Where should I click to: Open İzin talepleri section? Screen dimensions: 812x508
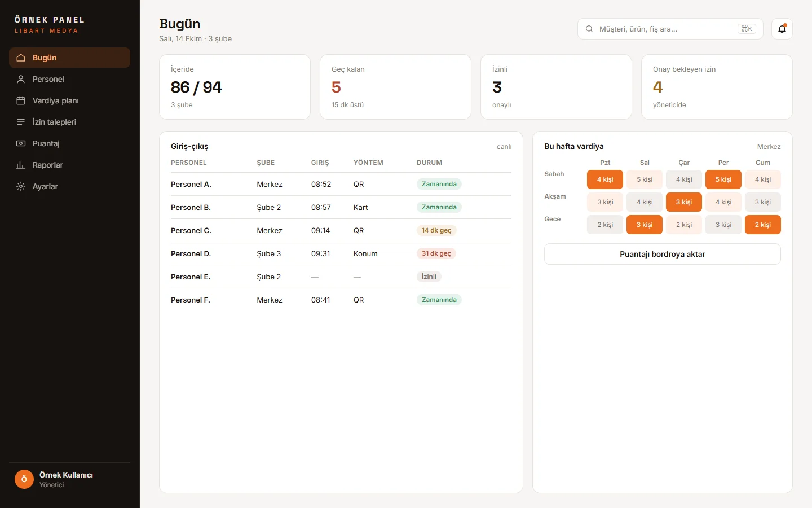[x=69, y=122]
